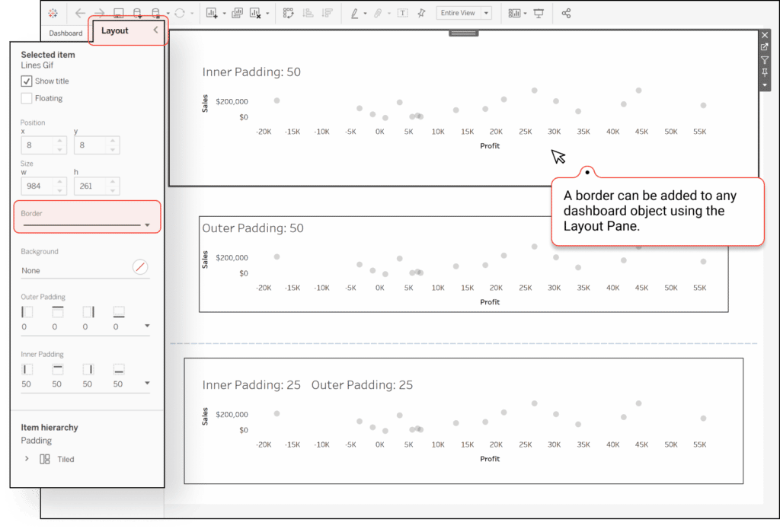Pick Background color using the None swatch
The height and width of the screenshot is (532, 780).
(x=140, y=267)
